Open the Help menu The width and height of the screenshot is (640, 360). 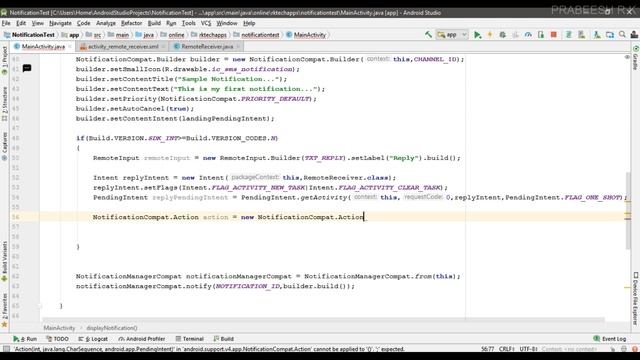pyautogui.click(x=249, y=23)
